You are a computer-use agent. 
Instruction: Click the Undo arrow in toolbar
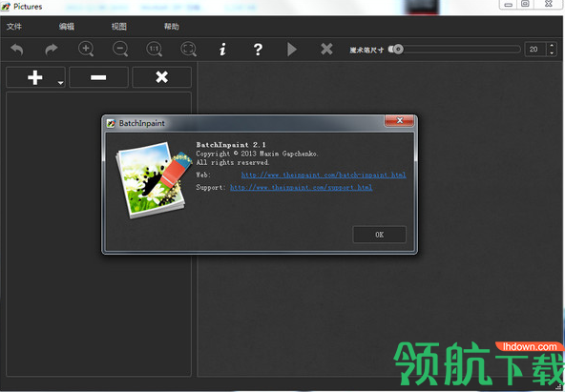pos(16,50)
